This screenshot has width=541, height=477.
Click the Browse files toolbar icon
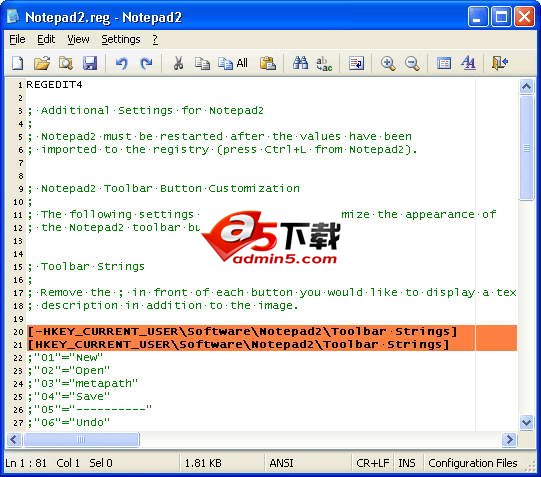click(66, 63)
